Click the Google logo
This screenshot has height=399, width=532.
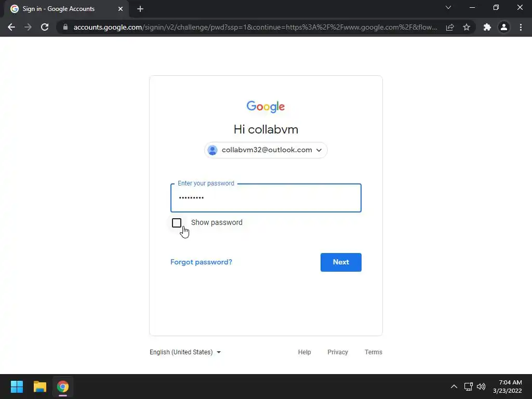point(265,107)
